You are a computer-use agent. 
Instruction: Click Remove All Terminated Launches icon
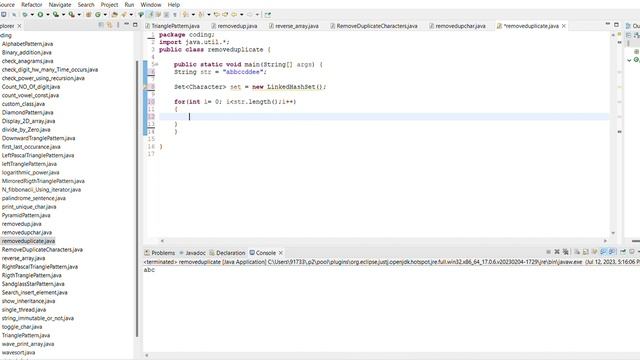click(566, 252)
